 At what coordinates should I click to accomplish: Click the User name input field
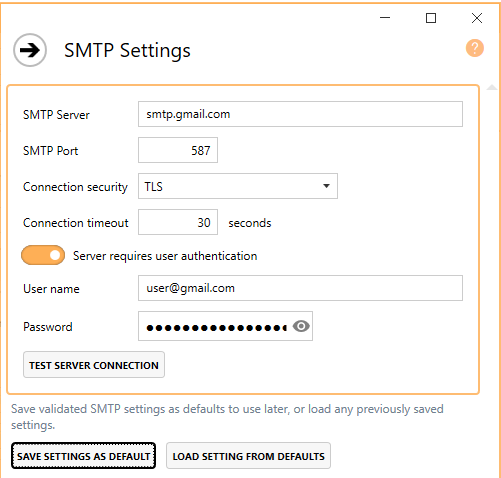[x=300, y=288]
